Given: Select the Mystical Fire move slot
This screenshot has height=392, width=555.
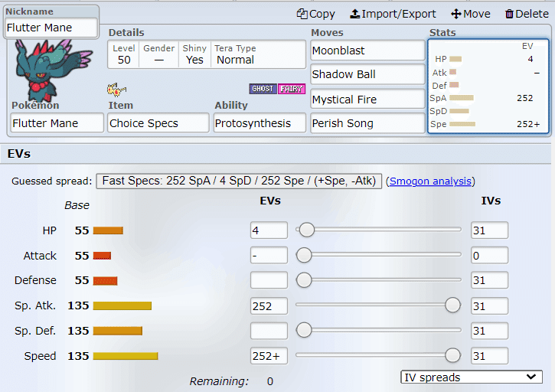Looking at the screenshot, I should pyautogui.click(x=367, y=100).
